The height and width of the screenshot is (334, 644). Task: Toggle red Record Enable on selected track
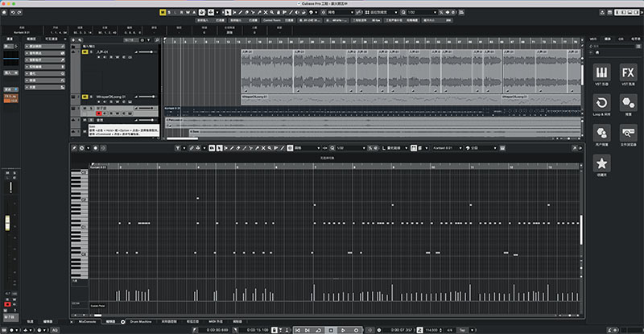(x=98, y=113)
